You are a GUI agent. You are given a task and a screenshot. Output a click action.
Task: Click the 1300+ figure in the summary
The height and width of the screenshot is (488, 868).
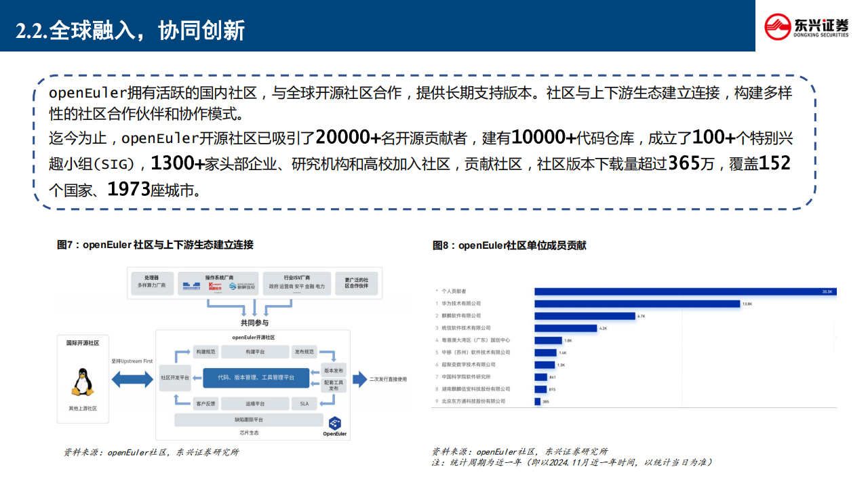click(178, 163)
